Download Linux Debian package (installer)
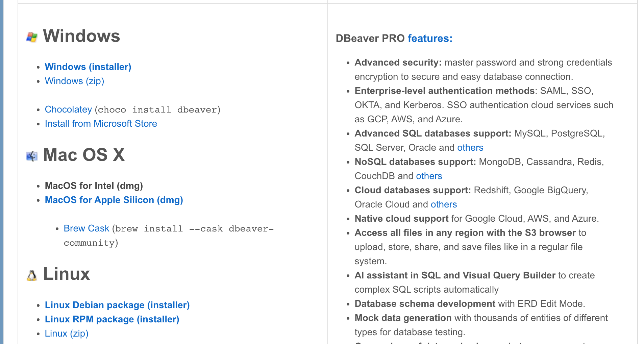644x344 pixels. point(117,305)
